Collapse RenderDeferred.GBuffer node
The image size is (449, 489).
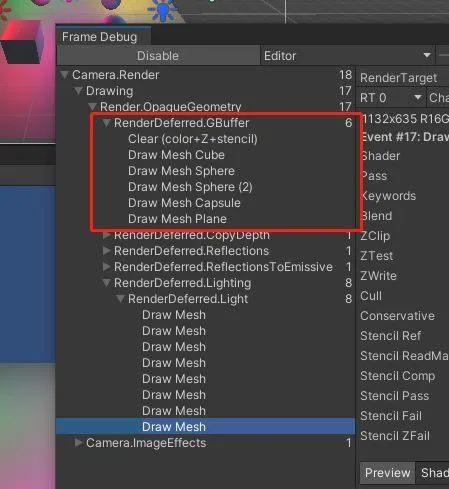(x=106, y=123)
